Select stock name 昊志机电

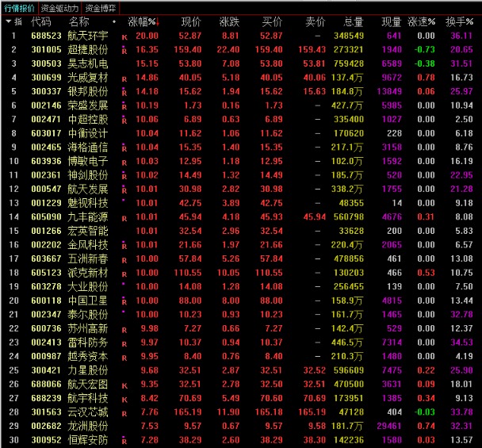[x=88, y=63]
